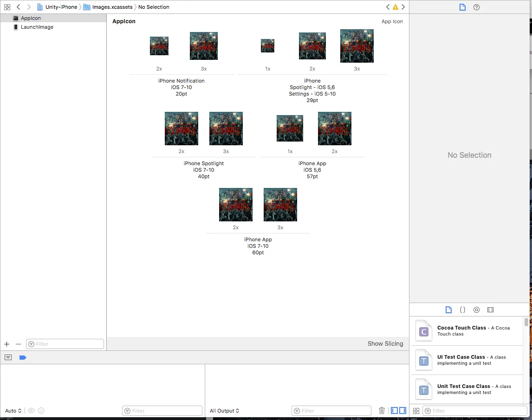
Task: Toggle the console pane
Action: point(403,411)
